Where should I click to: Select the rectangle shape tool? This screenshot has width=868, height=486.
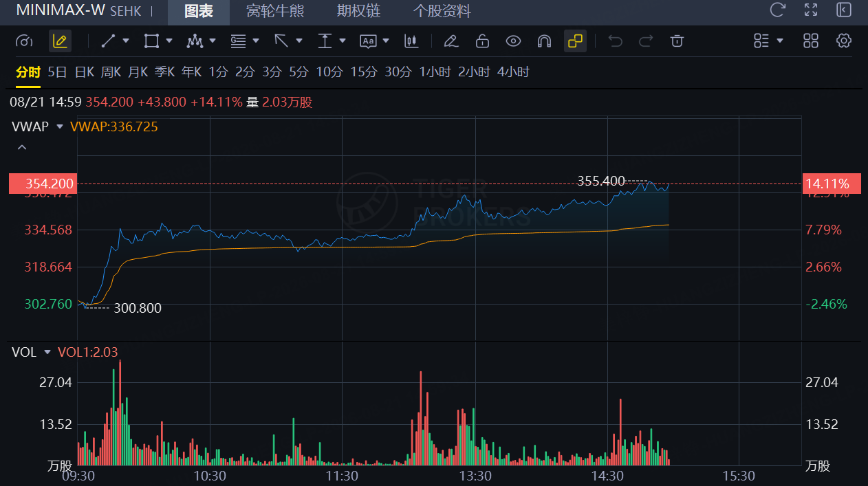pyautogui.click(x=151, y=41)
